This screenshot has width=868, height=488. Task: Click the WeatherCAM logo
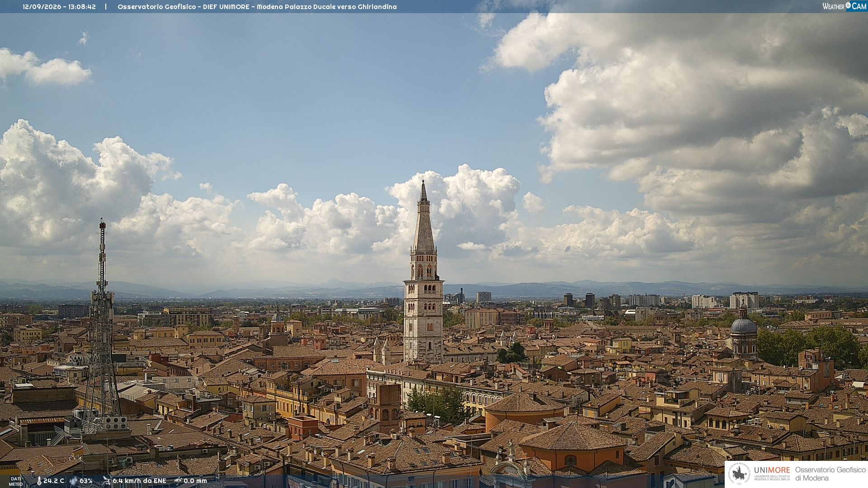(844, 6)
